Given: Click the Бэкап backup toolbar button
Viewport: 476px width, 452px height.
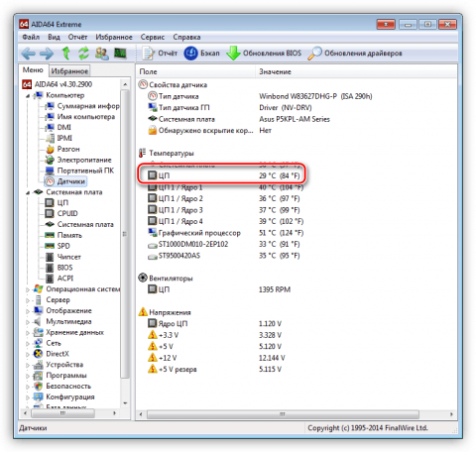Looking at the screenshot, I should point(201,54).
